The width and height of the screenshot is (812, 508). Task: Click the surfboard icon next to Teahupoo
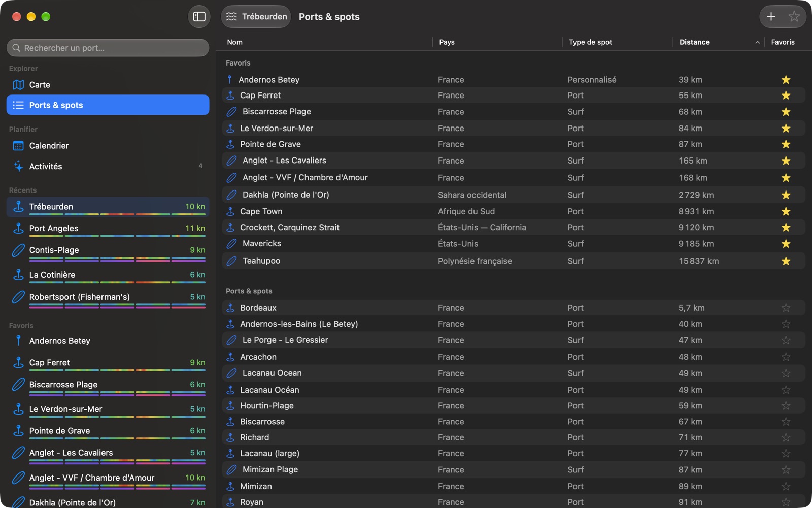231,261
